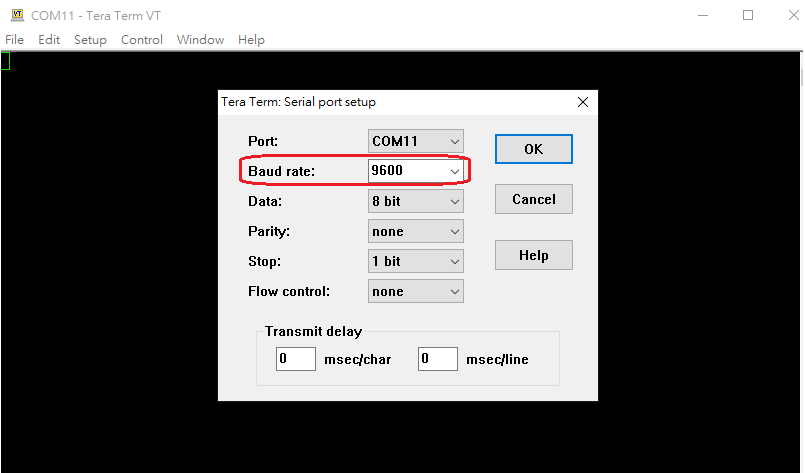This screenshot has height=473, width=805.
Task: Click the Cancel button
Action: tap(534, 199)
